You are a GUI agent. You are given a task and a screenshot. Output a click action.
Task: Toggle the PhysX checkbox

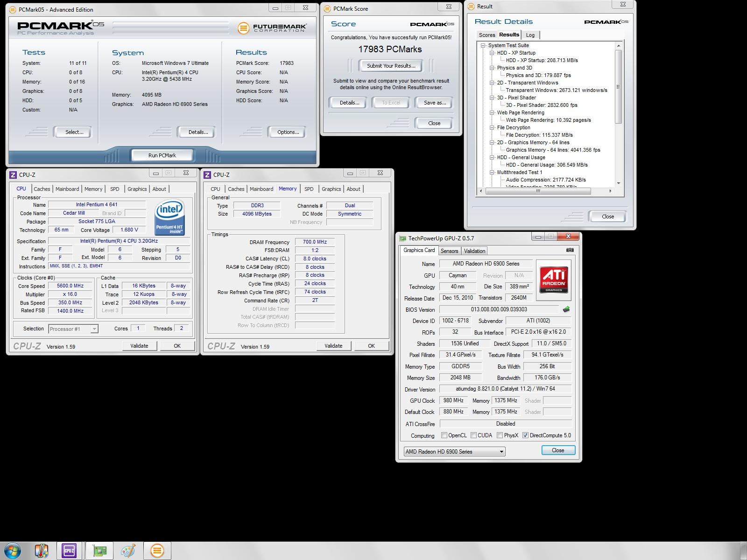(x=500, y=435)
